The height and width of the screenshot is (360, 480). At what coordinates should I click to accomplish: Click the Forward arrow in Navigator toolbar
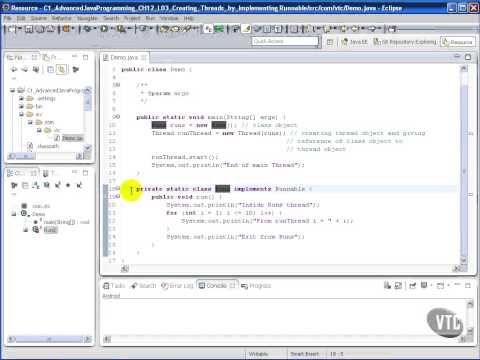pyautogui.click(x=25, y=69)
